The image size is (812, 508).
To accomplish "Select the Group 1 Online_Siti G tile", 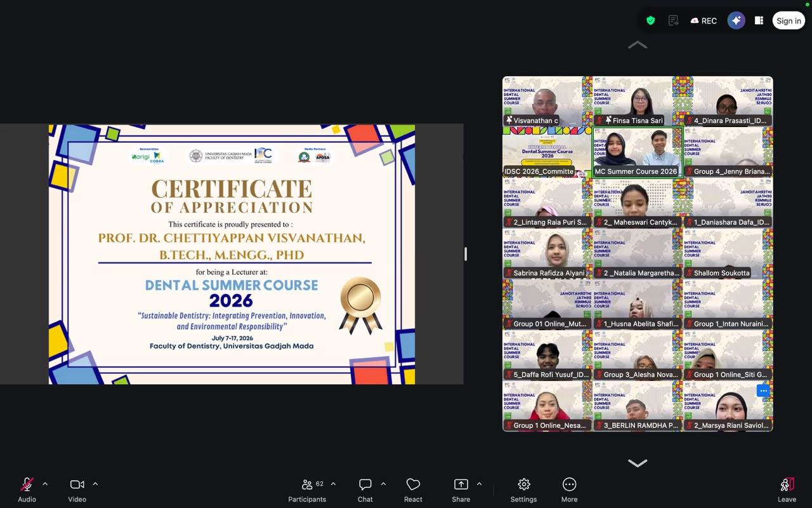I will pyautogui.click(x=728, y=356).
